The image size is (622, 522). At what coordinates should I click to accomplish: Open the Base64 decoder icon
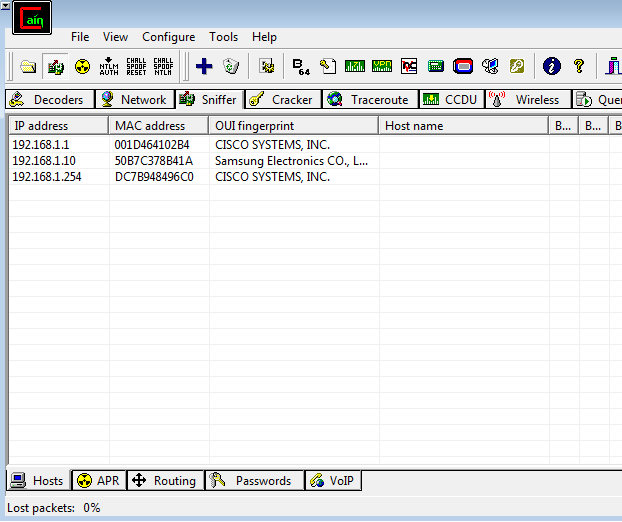301,66
